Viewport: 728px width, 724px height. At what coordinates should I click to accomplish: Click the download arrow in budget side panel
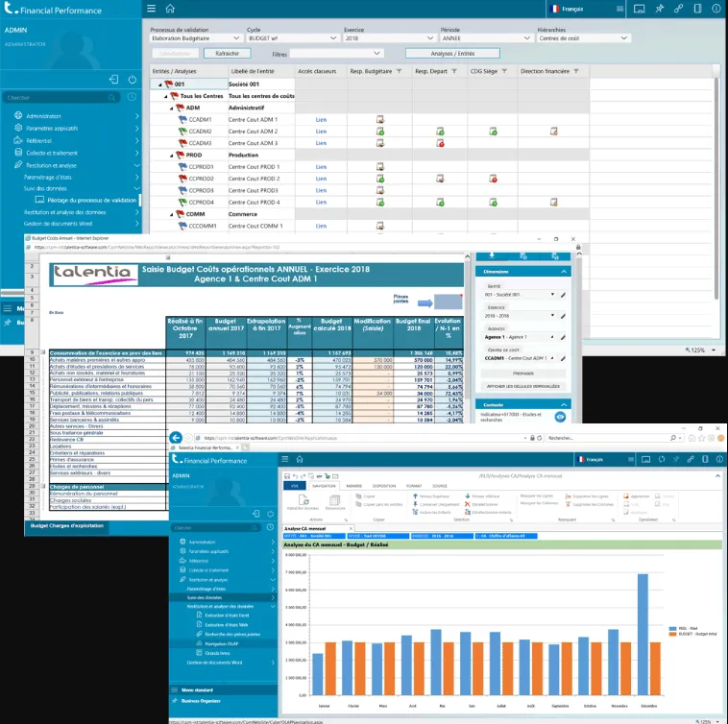[492, 255]
